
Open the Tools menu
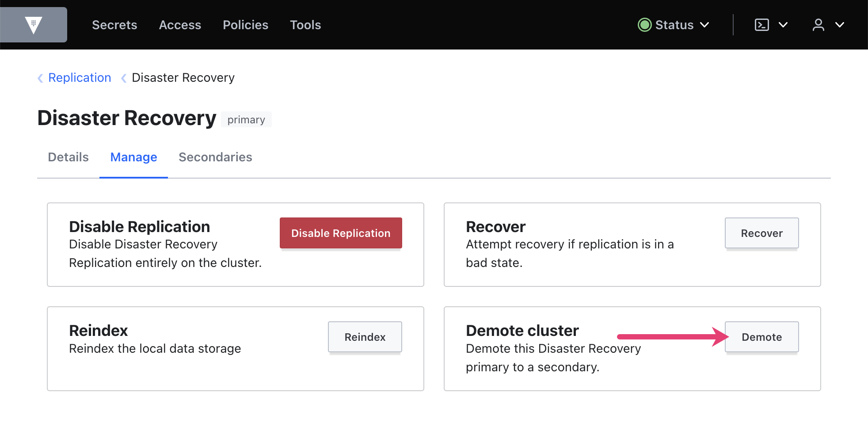coord(305,25)
